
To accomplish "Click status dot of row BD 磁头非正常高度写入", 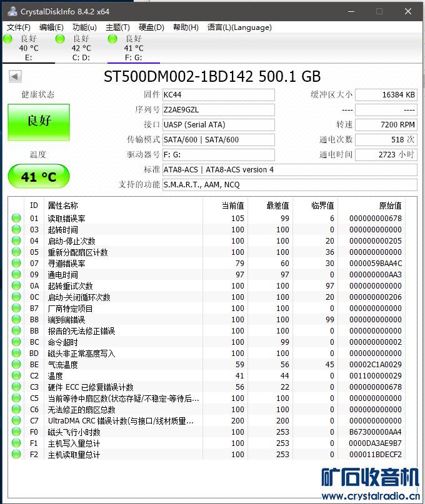I will point(16,353).
